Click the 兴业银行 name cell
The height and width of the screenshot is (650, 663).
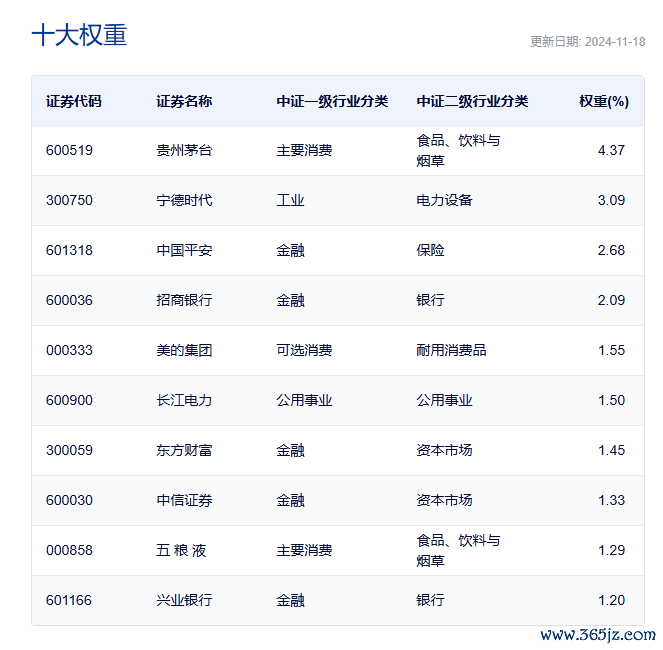184,600
